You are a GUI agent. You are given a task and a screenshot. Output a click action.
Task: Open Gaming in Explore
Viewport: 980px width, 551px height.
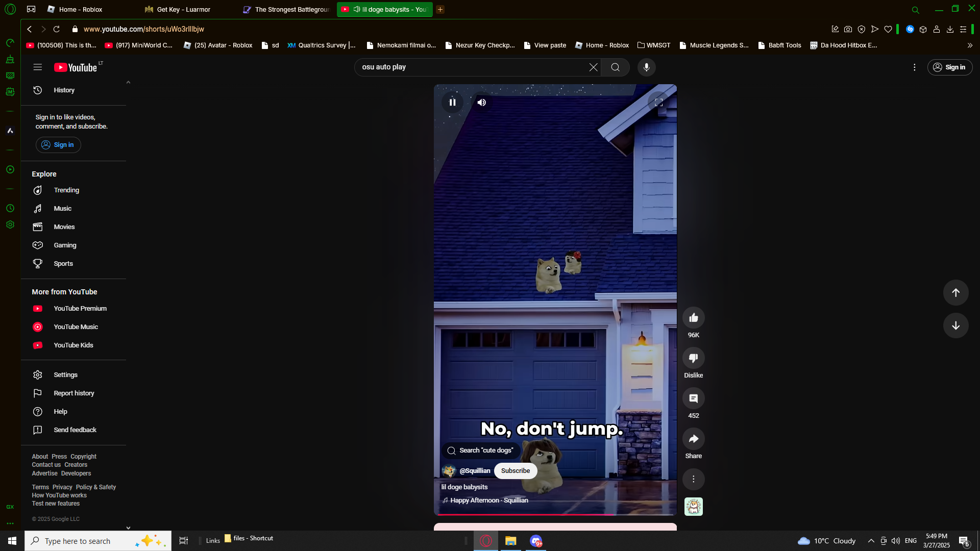(74, 245)
